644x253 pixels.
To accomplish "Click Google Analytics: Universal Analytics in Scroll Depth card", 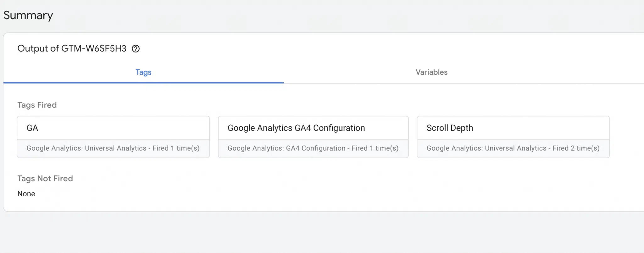I will pyautogui.click(x=486, y=148).
